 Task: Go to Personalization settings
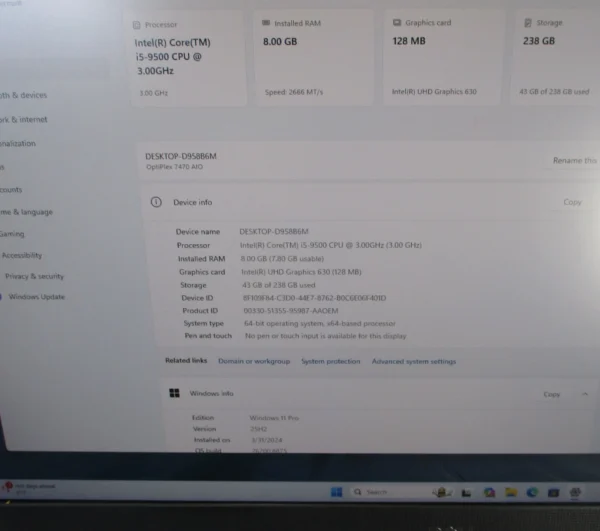tap(18, 143)
